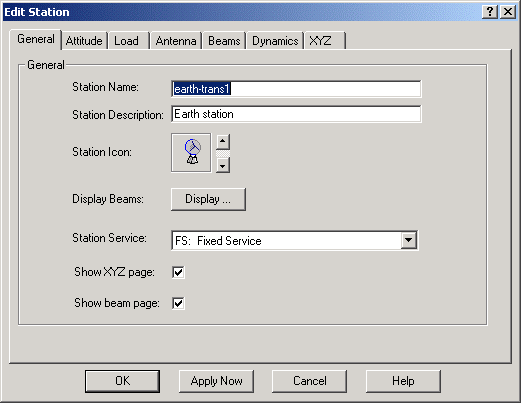Open Help from the bottom button

pos(403,381)
